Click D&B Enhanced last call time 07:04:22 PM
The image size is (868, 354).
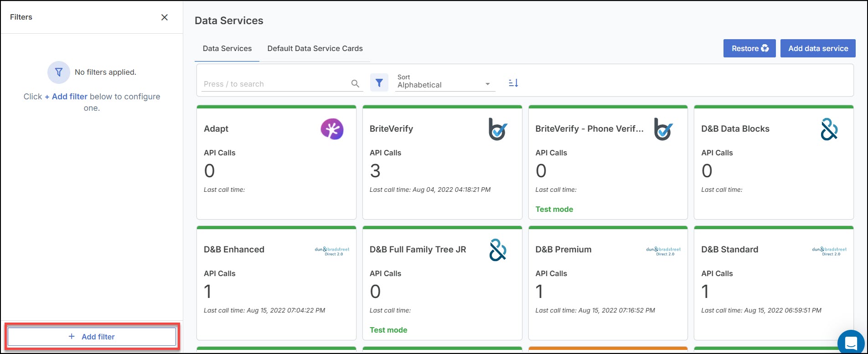(264, 310)
